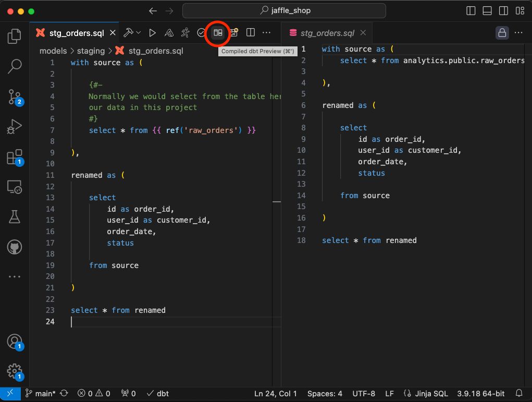Toggle the primary side bar layout button
532x402 pixels.
point(471,11)
